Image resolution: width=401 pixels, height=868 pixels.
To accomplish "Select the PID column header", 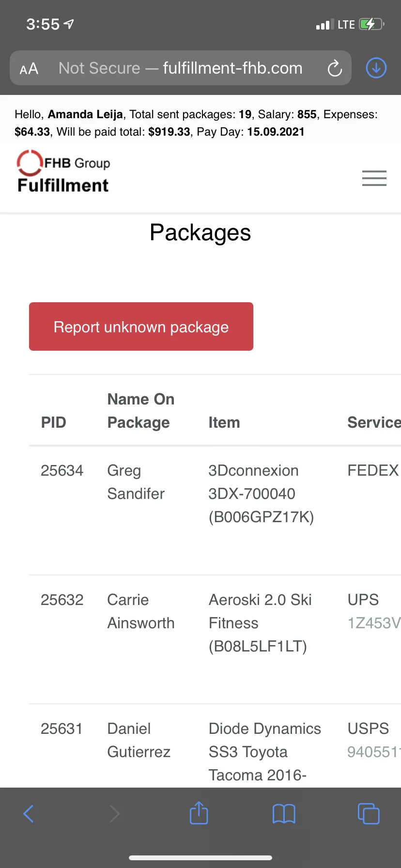I will pyautogui.click(x=53, y=422).
